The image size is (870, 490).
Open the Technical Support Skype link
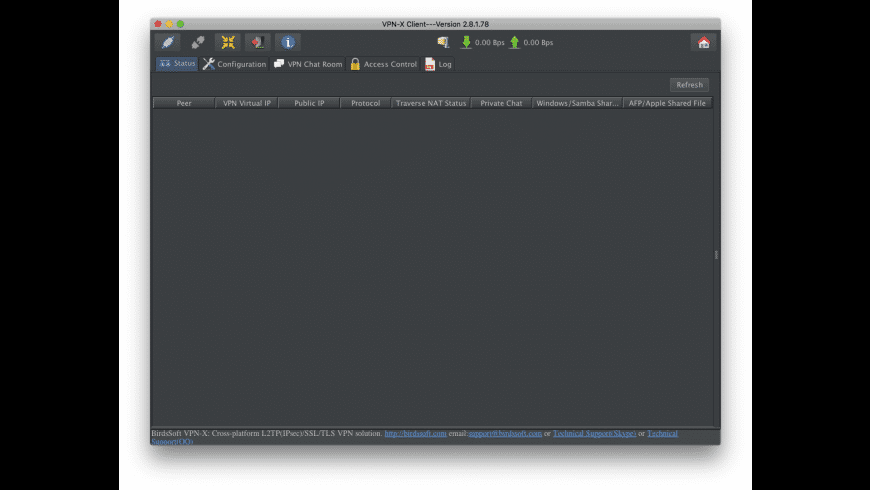point(594,433)
